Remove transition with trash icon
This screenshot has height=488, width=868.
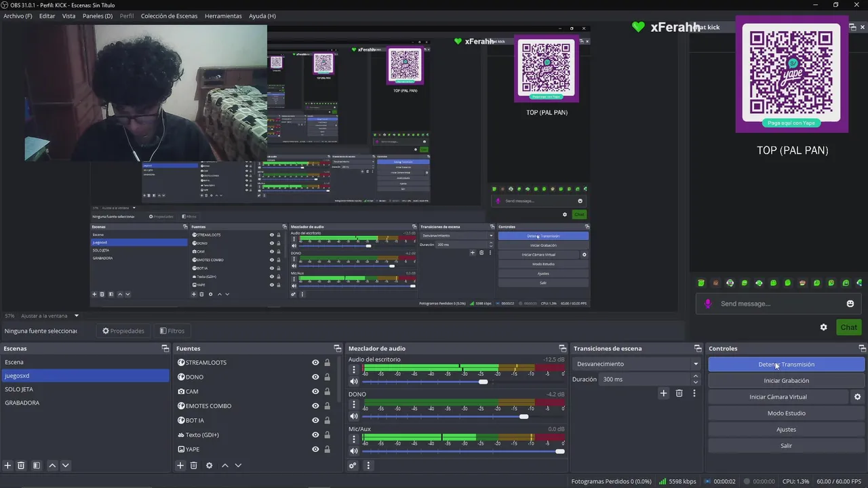point(679,393)
